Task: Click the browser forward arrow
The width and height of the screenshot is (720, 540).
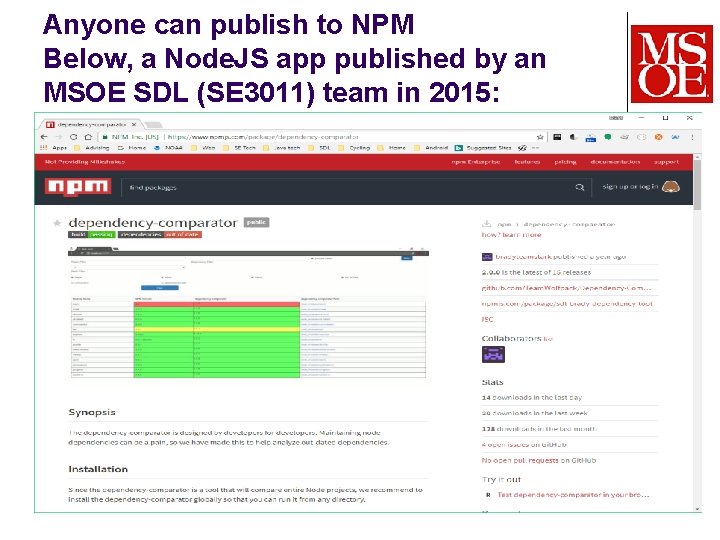Action: tap(59, 137)
